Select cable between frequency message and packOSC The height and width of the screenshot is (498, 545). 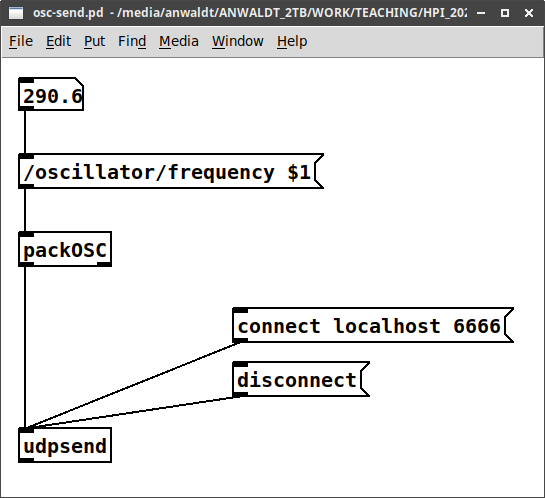coord(25,210)
